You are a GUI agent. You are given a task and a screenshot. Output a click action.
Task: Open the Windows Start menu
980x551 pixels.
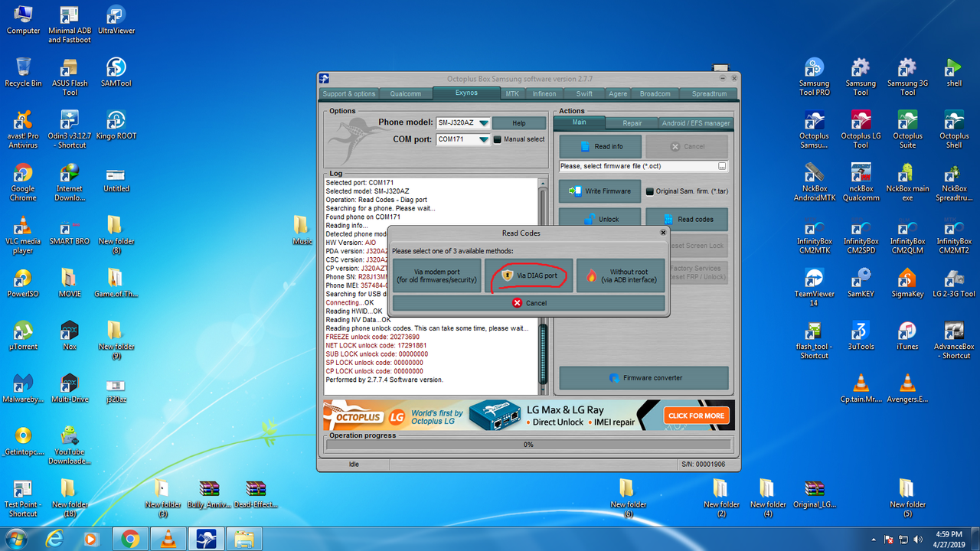point(15,539)
